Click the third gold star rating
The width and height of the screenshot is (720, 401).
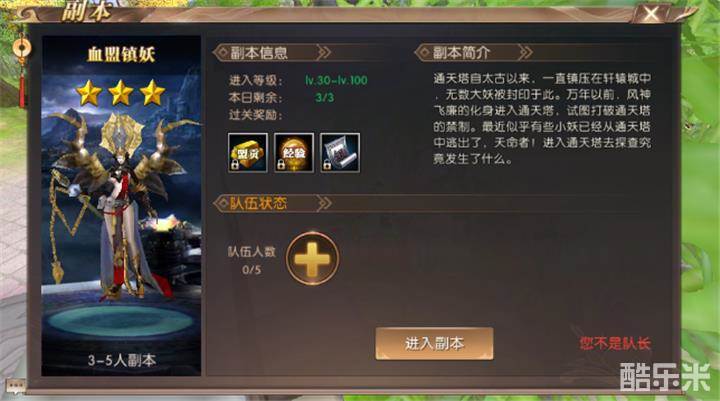pos(152,93)
